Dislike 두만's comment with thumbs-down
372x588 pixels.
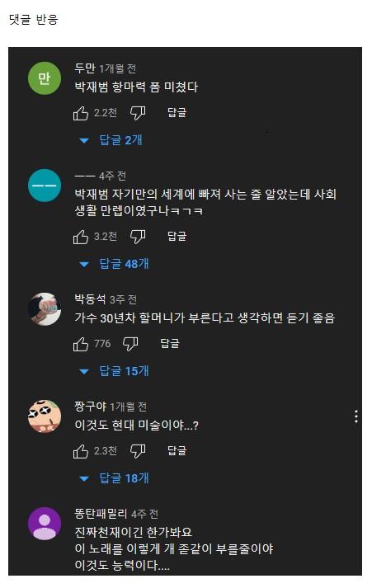click(138, 113)
